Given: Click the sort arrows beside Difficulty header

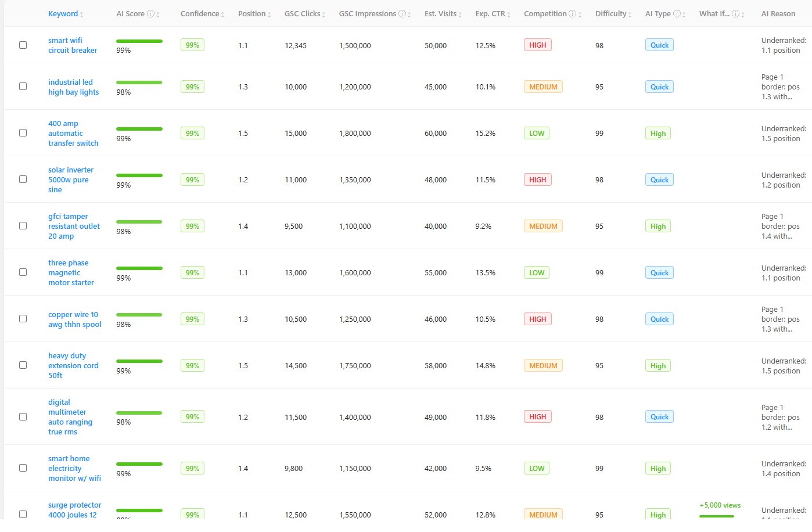Looking at the screenshot, I should coord(630,15).
